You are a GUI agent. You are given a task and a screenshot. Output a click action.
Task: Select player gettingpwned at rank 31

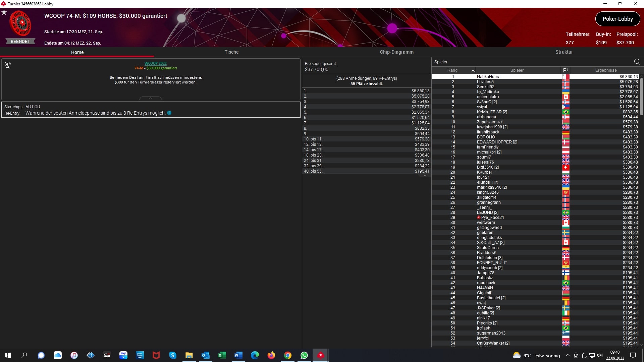pyautogui.click(x=535, y=228)
